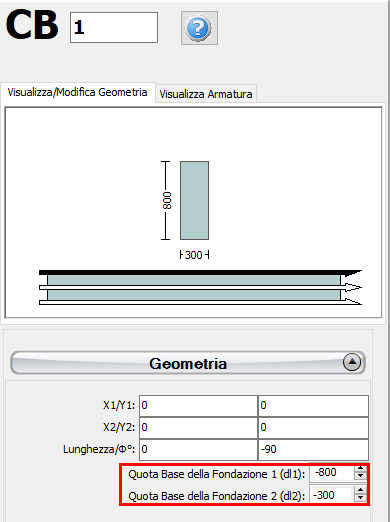Click the Lunghezza length field
Image resolution: width=390 pixels, height=522 pixels.
click(x=198, y=450)
